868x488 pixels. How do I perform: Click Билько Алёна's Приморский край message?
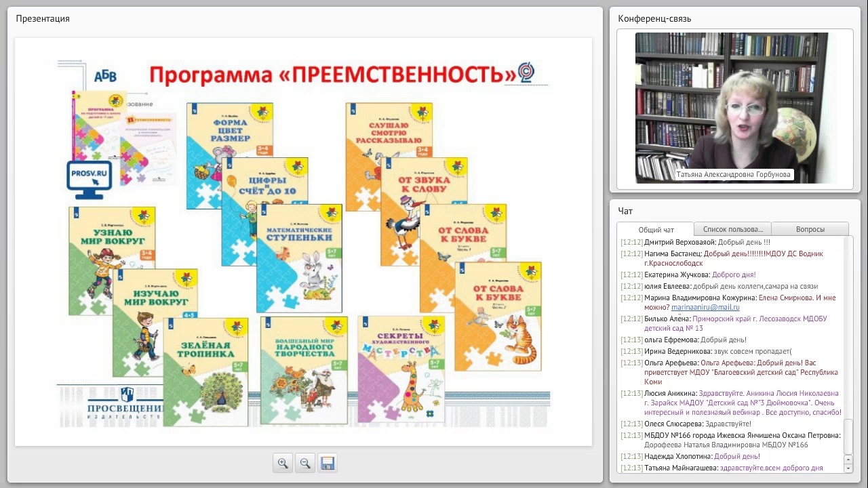point(731,323)
